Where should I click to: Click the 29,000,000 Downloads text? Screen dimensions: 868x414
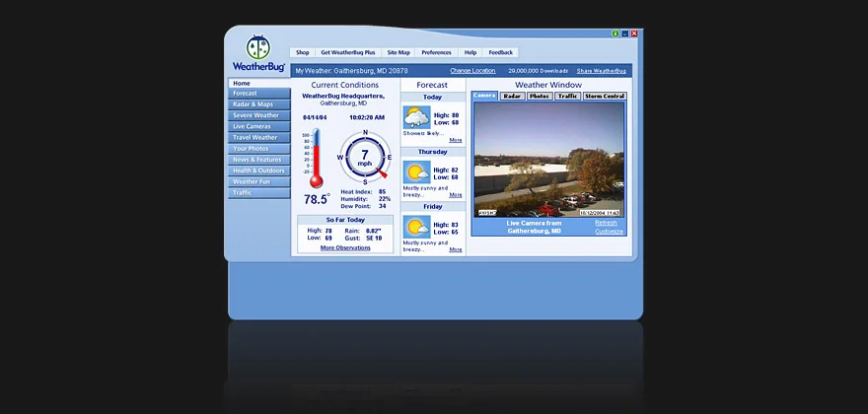(539, 71)
